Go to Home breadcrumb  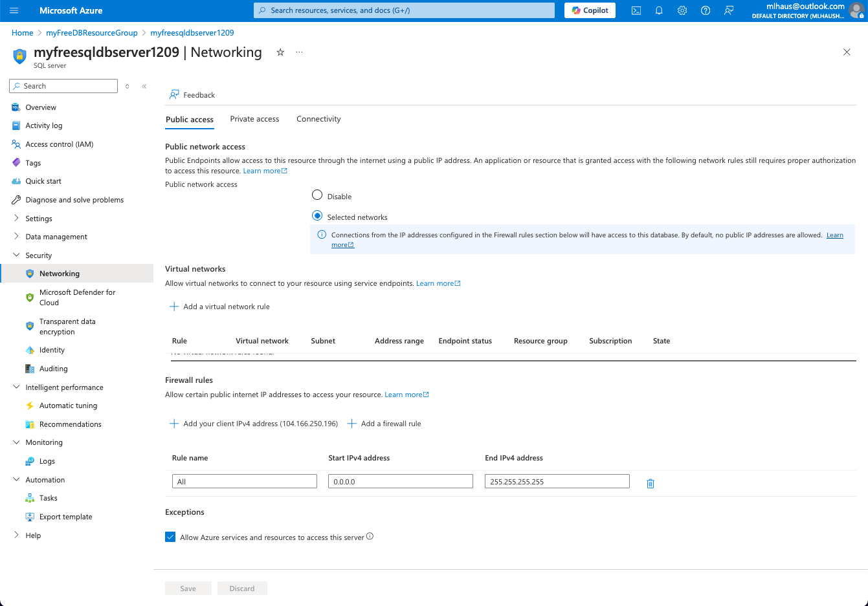(x=22, y=32)
